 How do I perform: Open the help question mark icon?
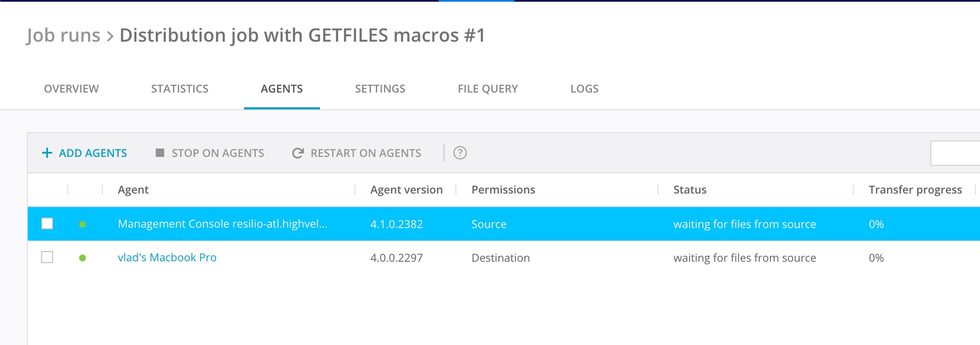tap(460, 153)
